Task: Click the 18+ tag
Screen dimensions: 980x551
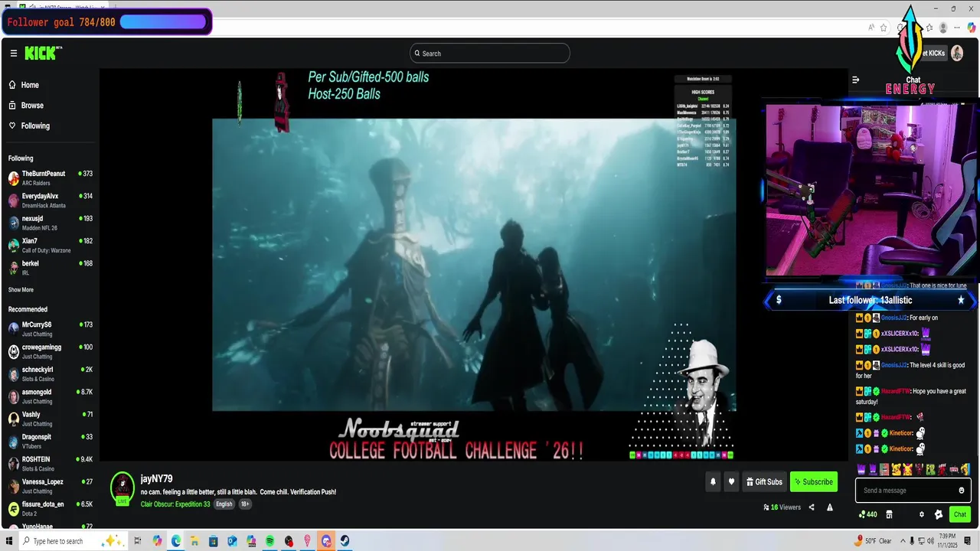Action: [x=245, y=504]
